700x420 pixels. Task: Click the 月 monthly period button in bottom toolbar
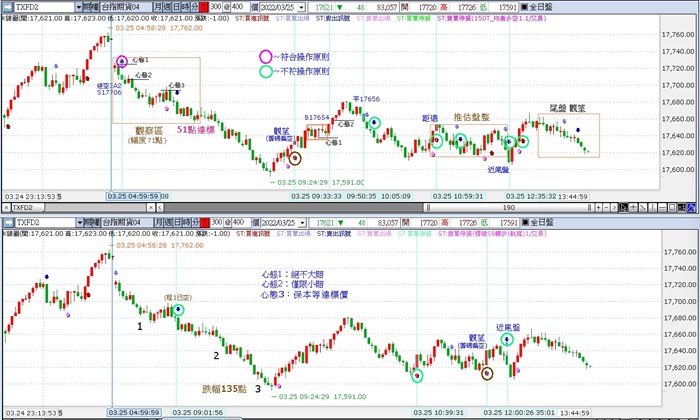[158, 222]
